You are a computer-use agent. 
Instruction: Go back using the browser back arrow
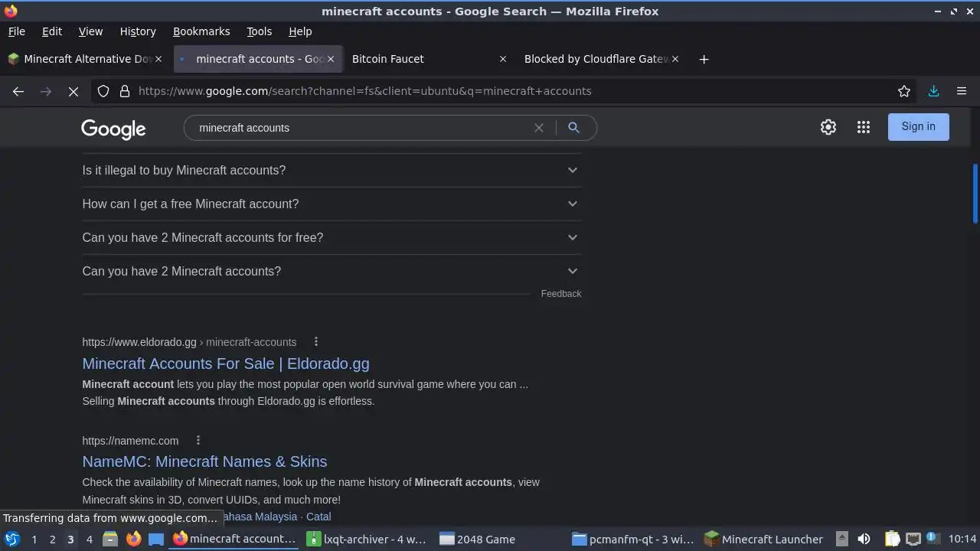click(x=18, y=91)
